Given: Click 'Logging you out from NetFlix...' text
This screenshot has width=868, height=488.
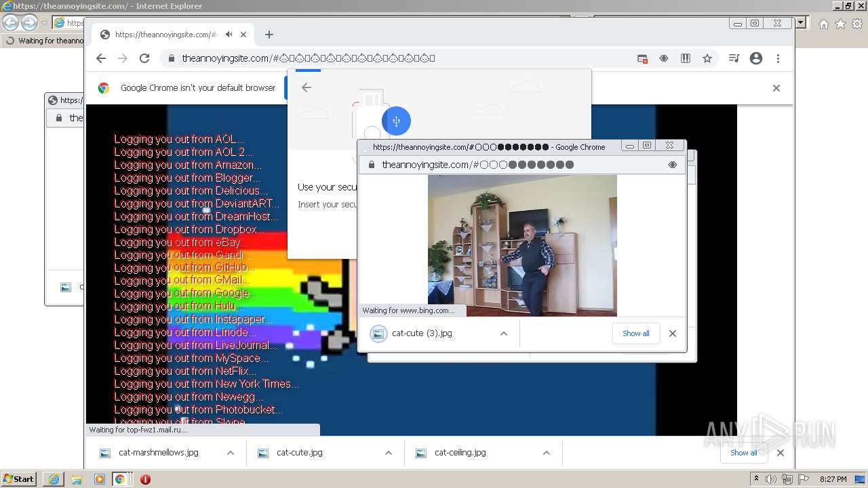Looking at the screenshot, I should click(185, 371).
